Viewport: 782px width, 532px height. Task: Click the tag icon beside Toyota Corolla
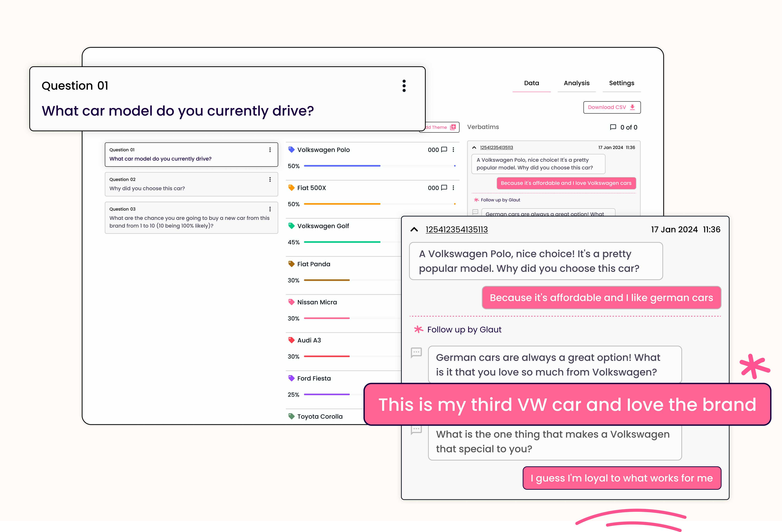(291, 416)
